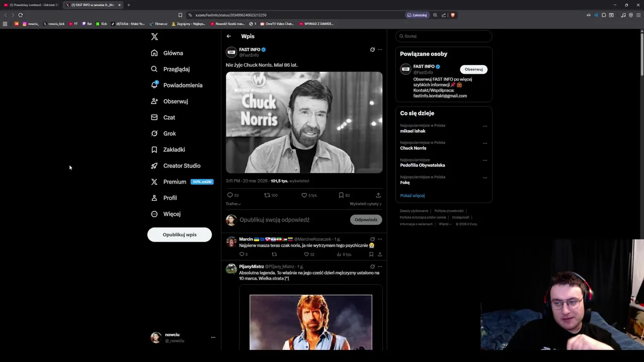644x362 pixels.
Task: Follow FAST INFO with Obserwuj button
Action: 473,69
